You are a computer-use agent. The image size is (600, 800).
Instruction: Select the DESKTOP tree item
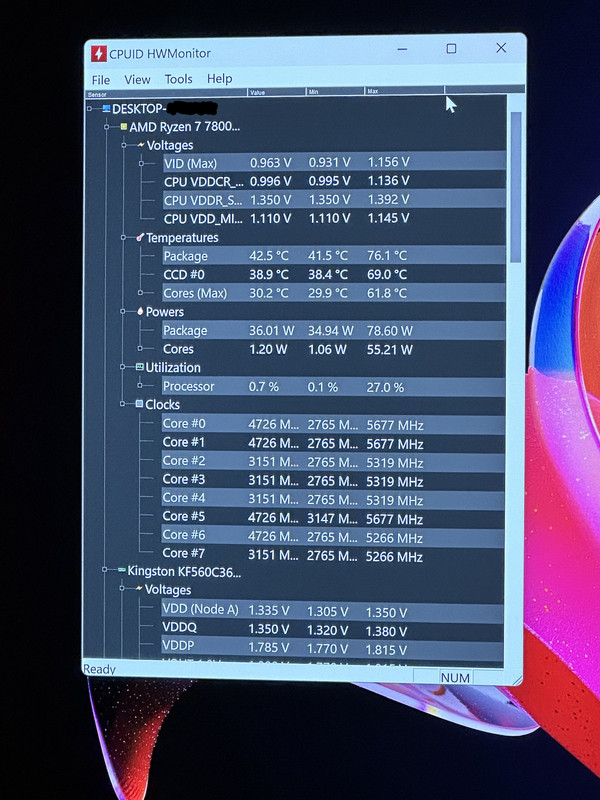[164, 109]
